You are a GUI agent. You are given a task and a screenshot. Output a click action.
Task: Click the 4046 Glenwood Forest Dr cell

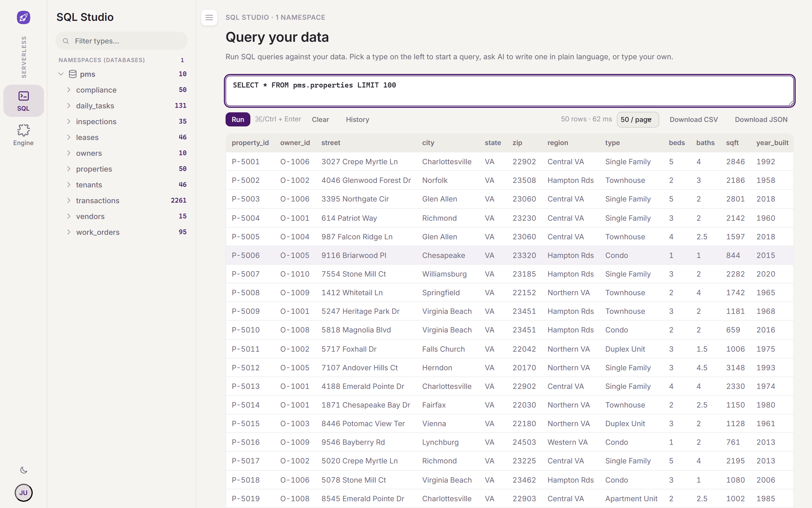coord(366,180)
